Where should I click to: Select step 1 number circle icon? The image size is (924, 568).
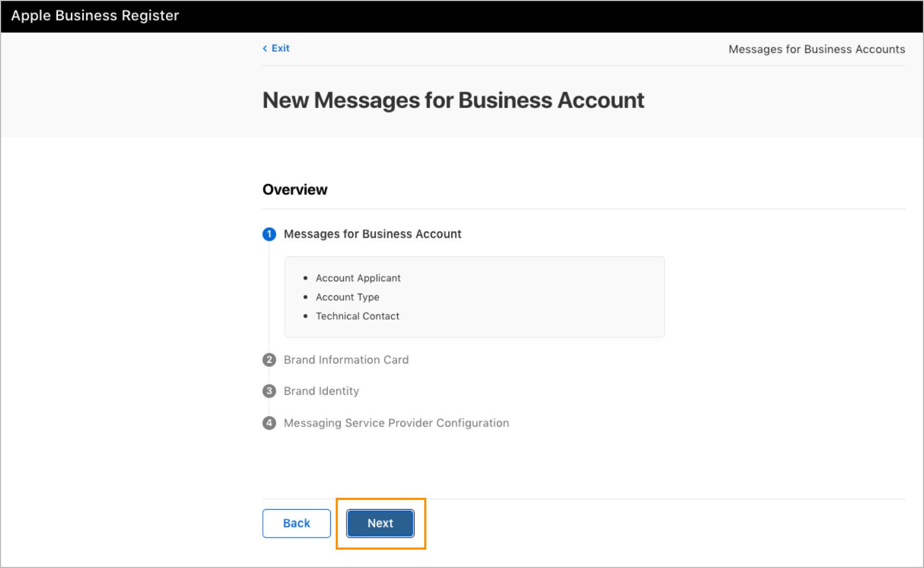click(x=269, y=234)
